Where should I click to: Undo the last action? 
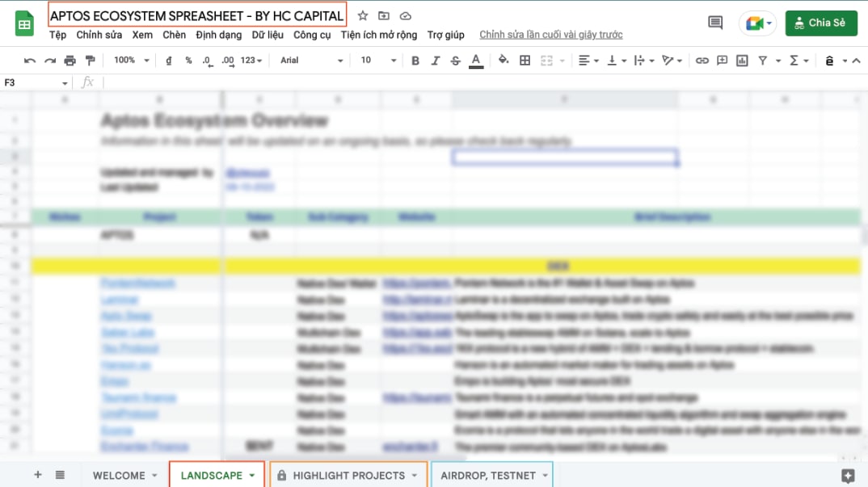click(x=30, y=61)
